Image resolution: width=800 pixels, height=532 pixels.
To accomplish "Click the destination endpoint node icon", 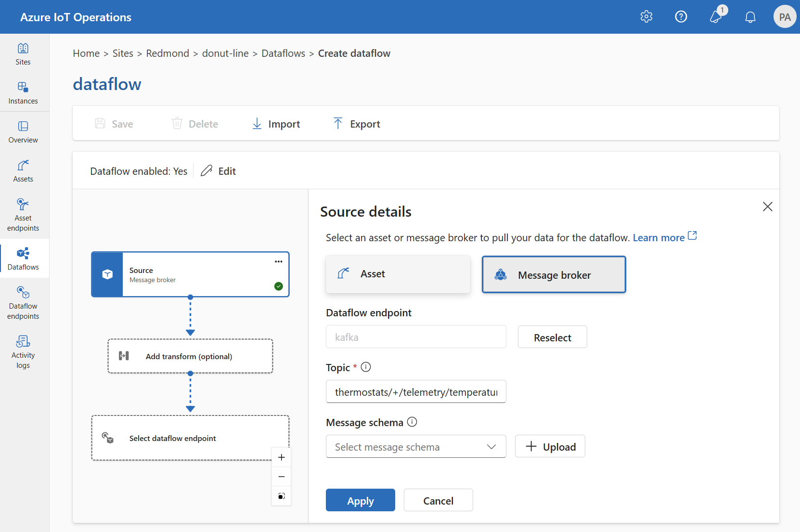I will pos(108,438).
